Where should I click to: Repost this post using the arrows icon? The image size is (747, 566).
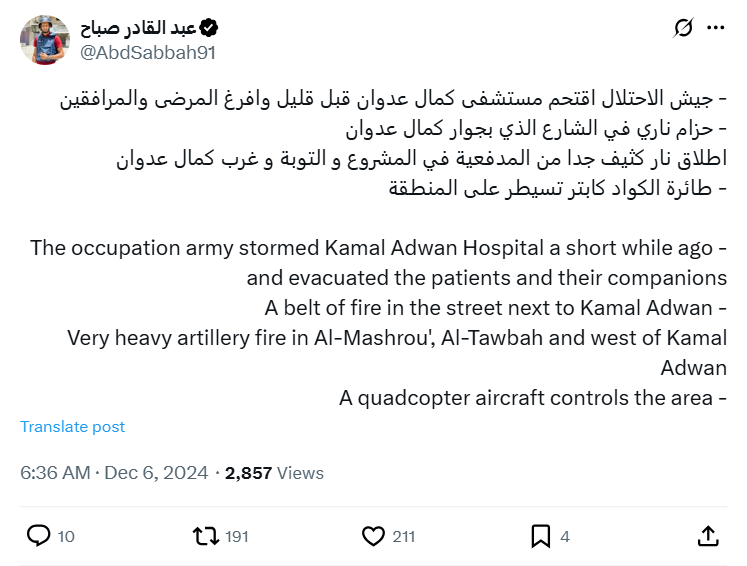coord(205,536)
